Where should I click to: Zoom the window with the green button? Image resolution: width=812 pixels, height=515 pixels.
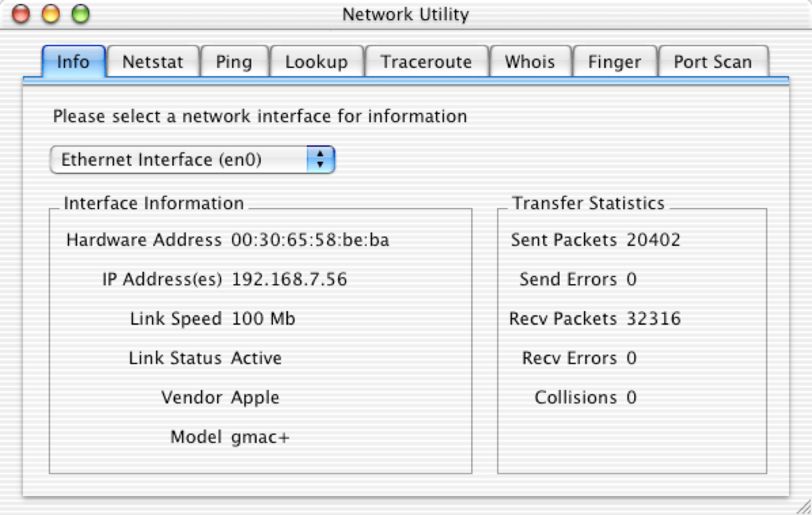click(80, 14)
